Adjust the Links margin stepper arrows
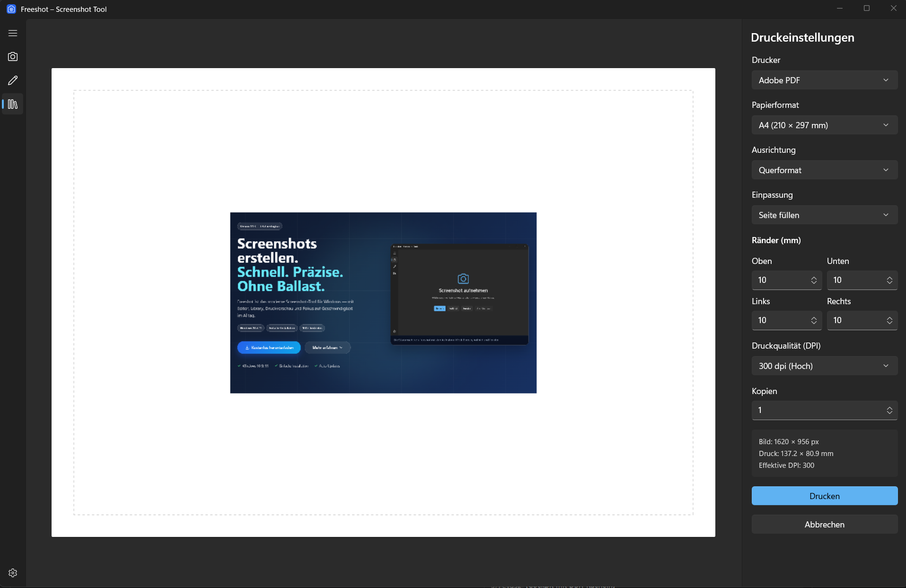 click(x=814, y=320)
